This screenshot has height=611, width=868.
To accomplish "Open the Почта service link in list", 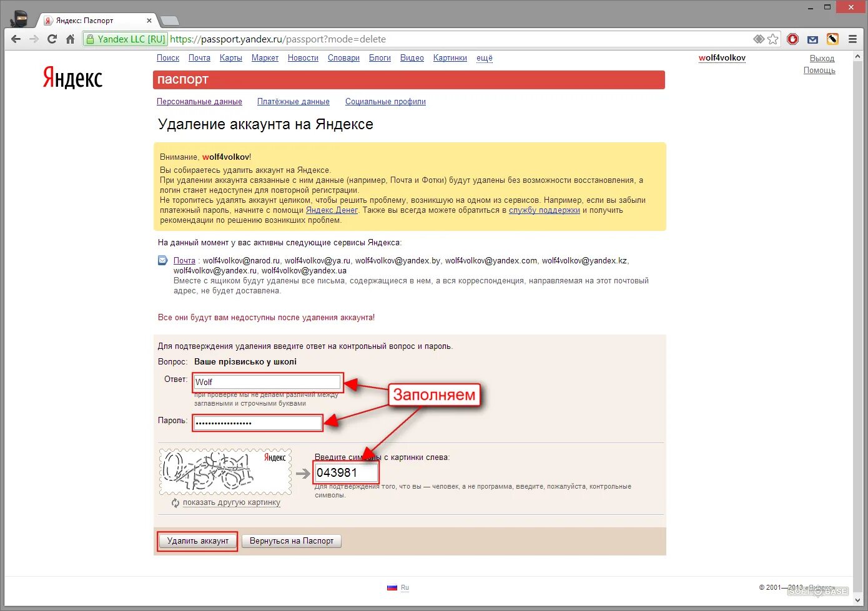I will (x=184, y=260).
